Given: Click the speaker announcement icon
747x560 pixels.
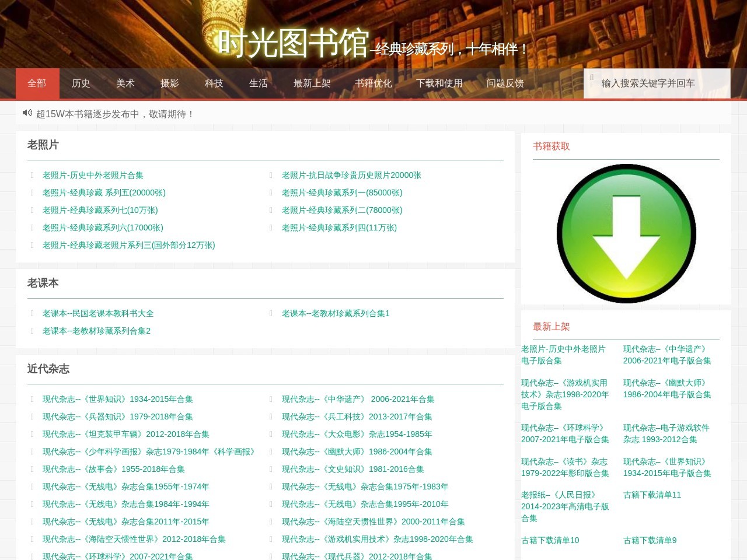Looking at the screenshot, I should pyautogui.click(x=27, y=113).
